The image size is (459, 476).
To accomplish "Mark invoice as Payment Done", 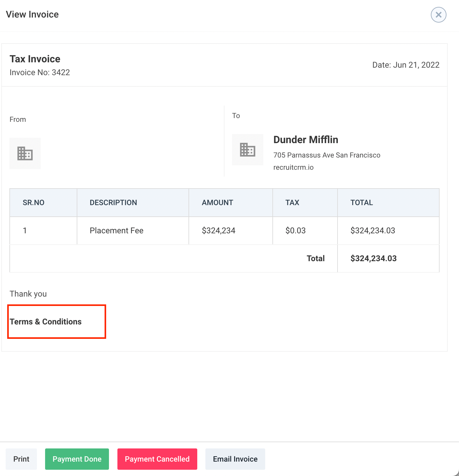I will [x=77, y=459].
